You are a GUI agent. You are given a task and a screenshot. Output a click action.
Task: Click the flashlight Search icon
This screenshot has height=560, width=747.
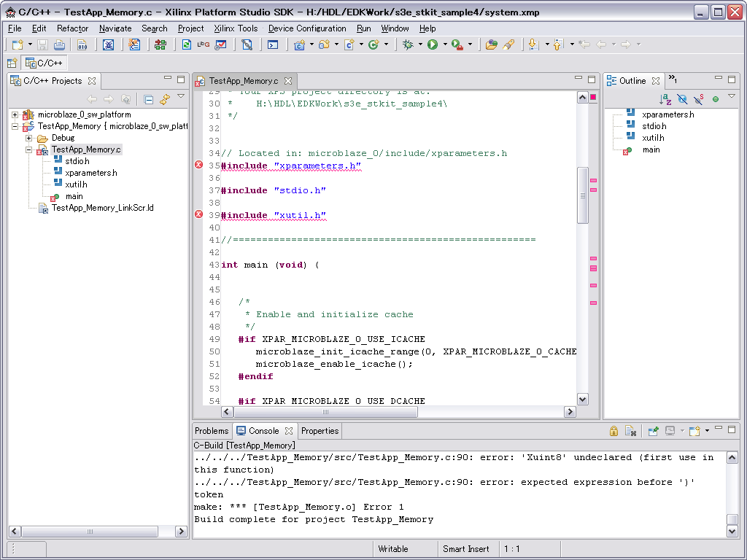508,44
